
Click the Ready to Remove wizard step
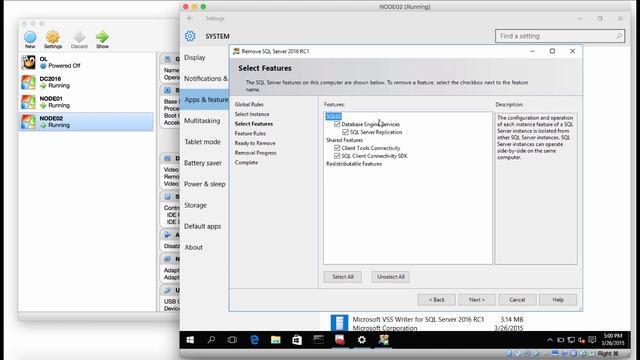click(255, 143)
